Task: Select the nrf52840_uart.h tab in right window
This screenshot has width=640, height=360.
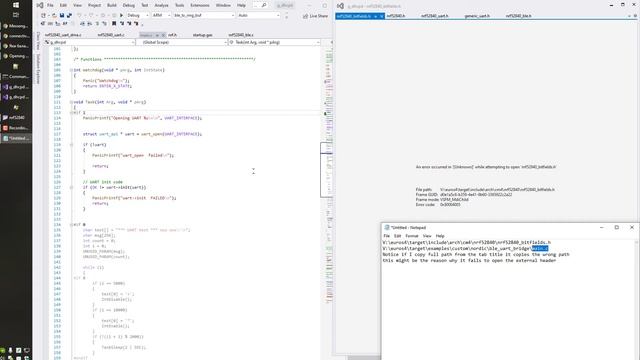Action: click(x=435, y=16)
